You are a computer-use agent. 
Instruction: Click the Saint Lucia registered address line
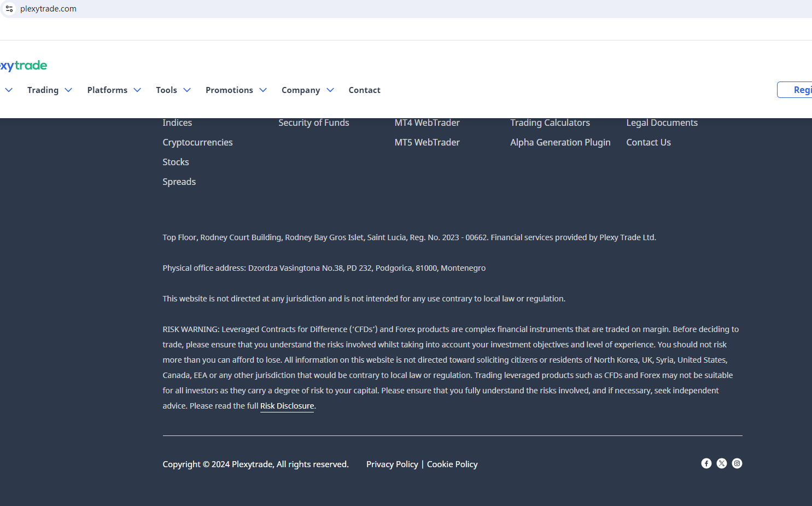[409, 237]
